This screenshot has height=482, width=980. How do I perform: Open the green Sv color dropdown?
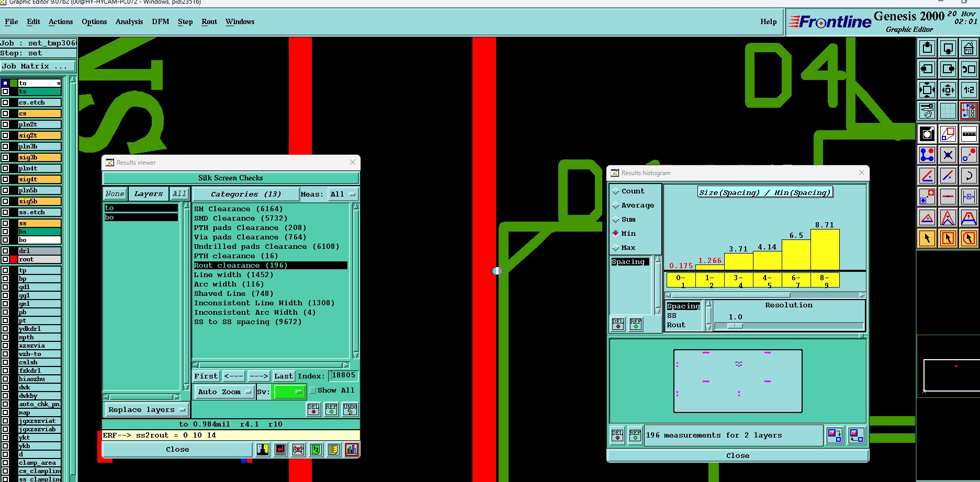click(x=289, y=392)
